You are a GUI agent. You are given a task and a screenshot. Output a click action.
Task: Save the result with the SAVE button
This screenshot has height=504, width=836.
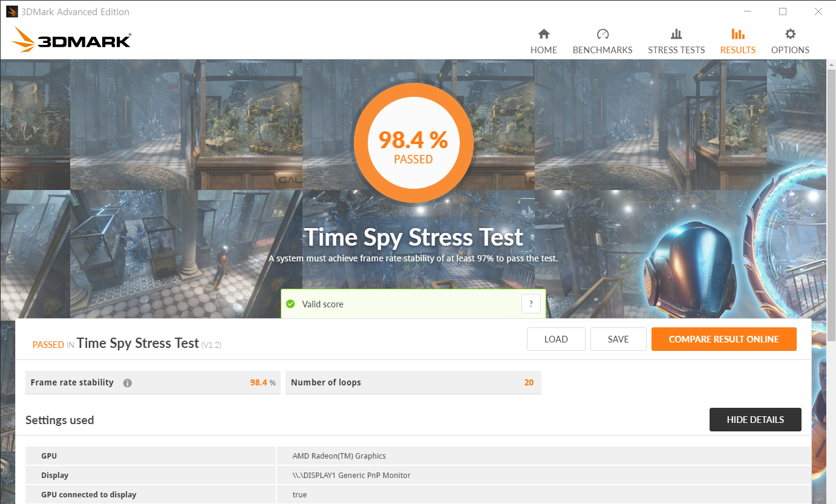tap(618, 339)
